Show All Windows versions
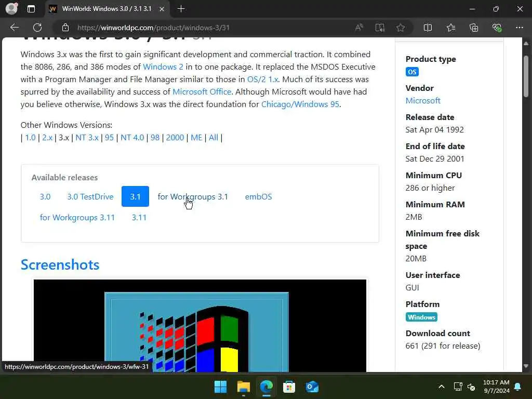Viewport: 532px width, 399px height. [214, 137]
